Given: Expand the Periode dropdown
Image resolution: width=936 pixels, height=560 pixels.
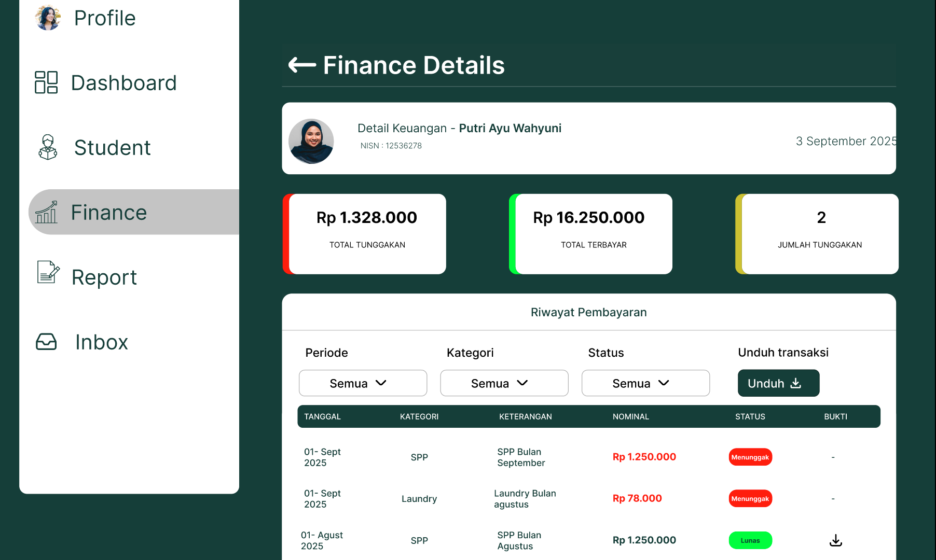Looking at the screenshot, I should [363, 383].
